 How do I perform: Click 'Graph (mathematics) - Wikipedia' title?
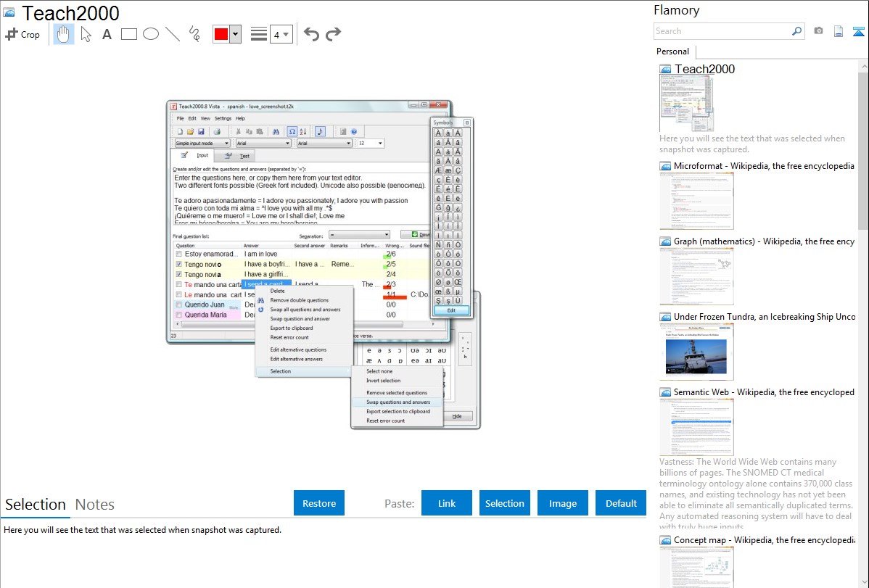(x=764, y=241)
